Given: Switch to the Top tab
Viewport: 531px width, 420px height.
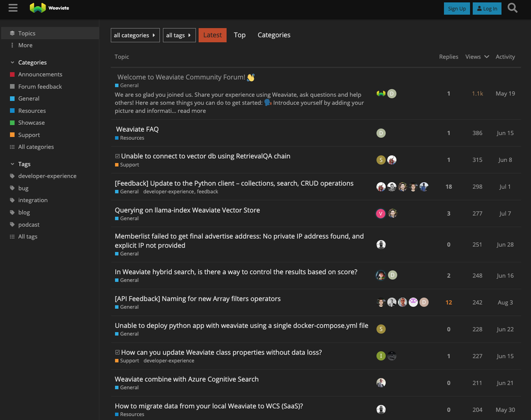Looking at the screenshot, I should click(x=239, y=35).
